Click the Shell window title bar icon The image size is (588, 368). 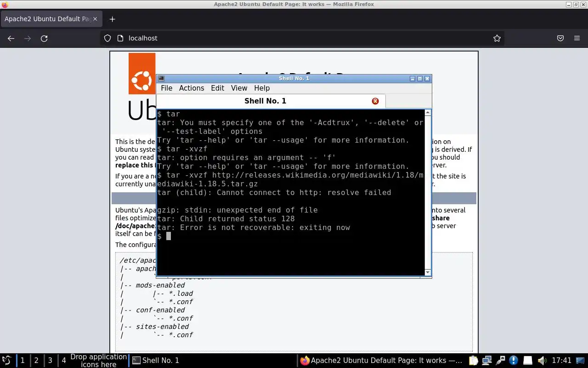[161, 78]
